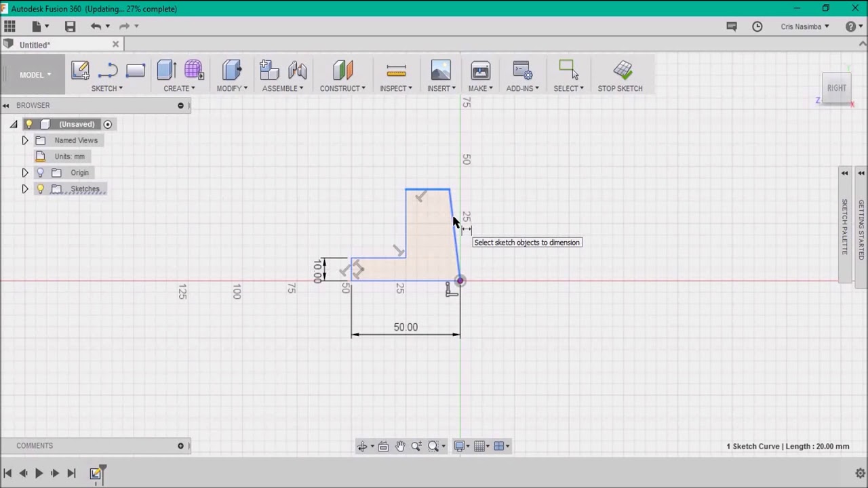Toggle visibility bulb of Sketches folder
868x488 pixels.
click(x=40, y=189)
